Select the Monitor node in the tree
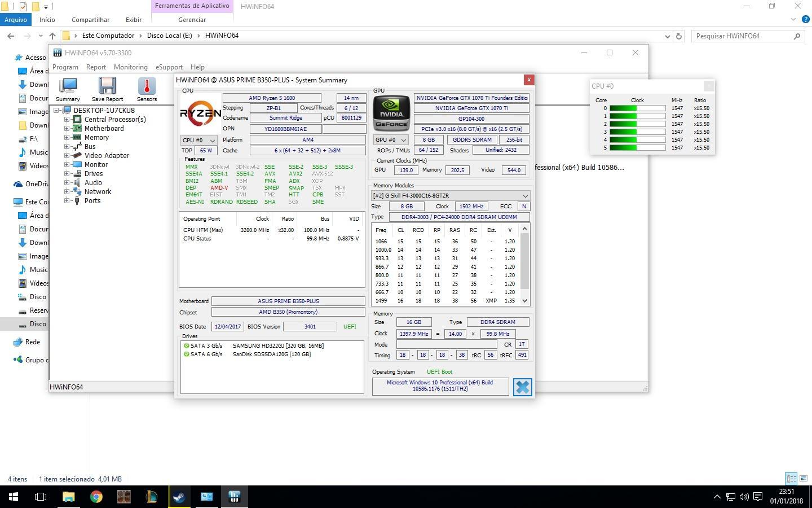 (x=96, y=164)
